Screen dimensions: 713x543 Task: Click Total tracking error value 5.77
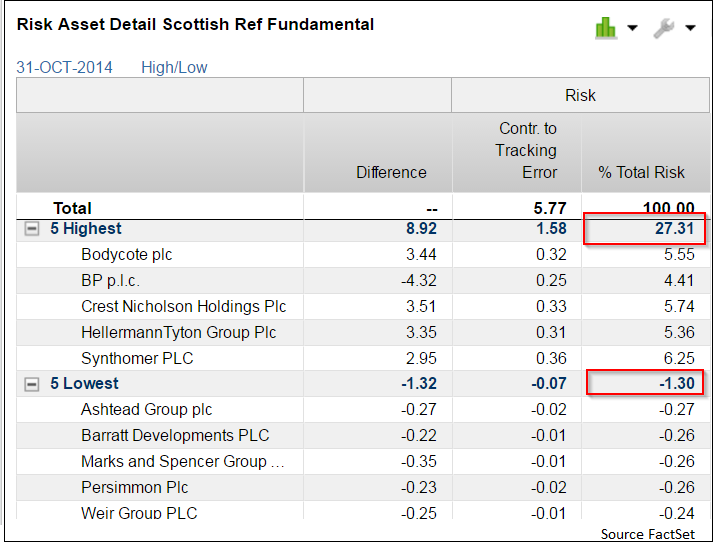(x=550, y=208)
